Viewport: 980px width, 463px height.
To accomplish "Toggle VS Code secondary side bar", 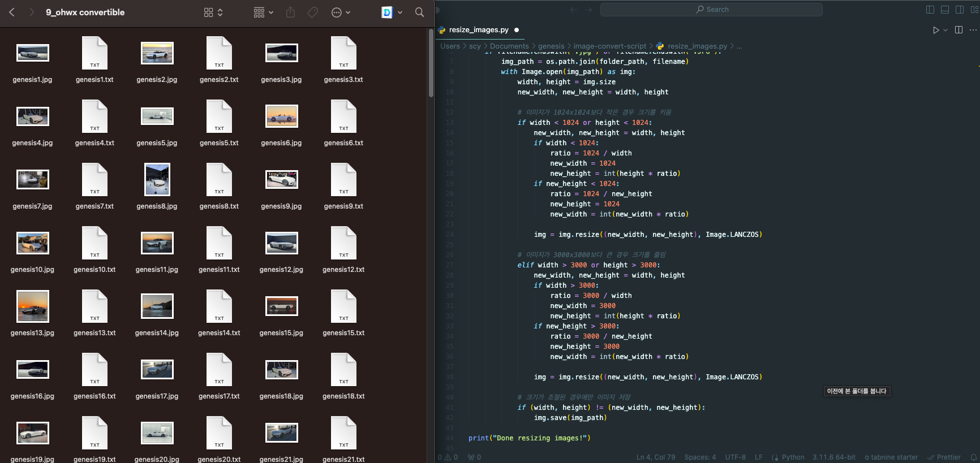I will (960, 10).
